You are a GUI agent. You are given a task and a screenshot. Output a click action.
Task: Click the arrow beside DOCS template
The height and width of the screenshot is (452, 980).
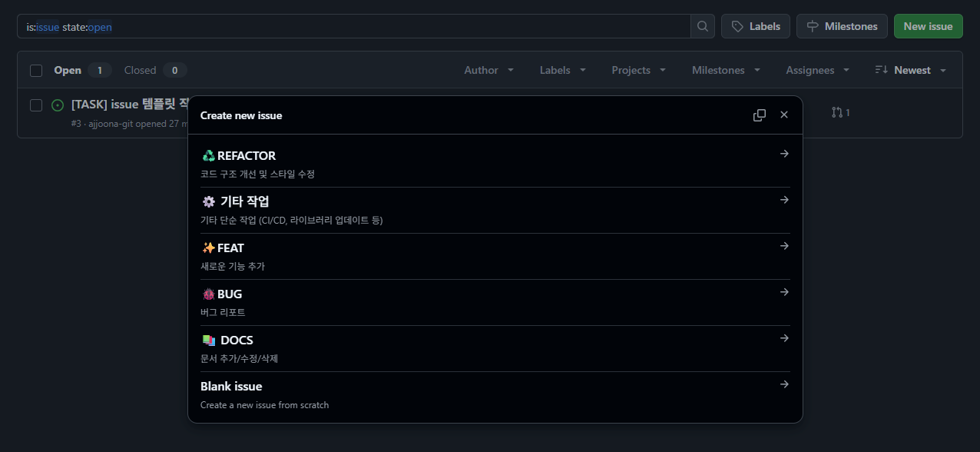point(783,338)
